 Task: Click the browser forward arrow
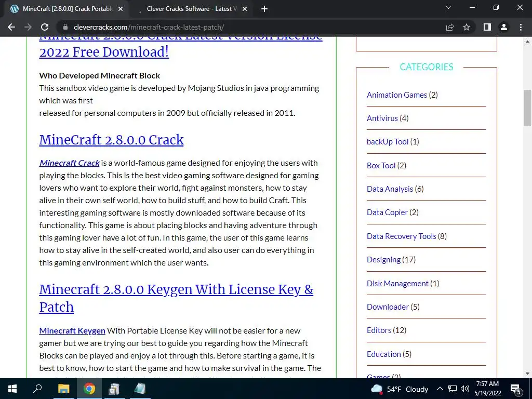pyautogui.click(x=28, y=27)
